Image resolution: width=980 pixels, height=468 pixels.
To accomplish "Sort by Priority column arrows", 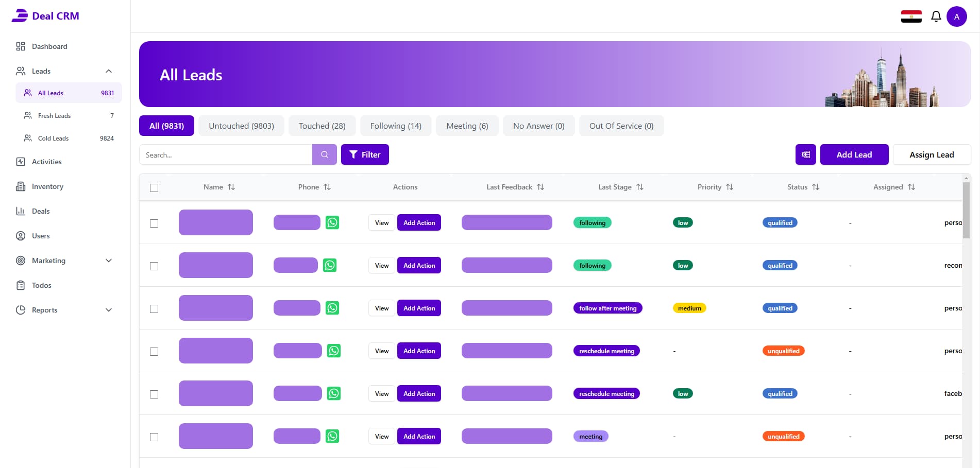I will (730, 187).
